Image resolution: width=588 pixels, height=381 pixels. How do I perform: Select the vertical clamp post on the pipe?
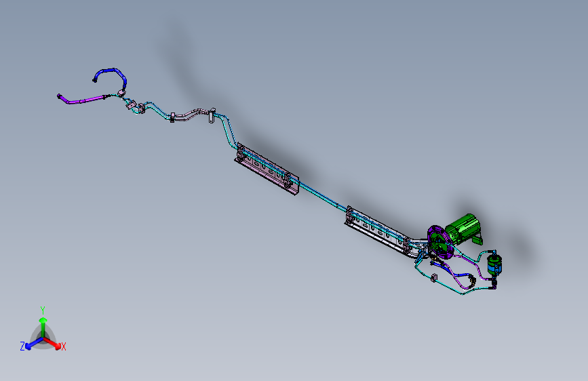coord(212,115)
